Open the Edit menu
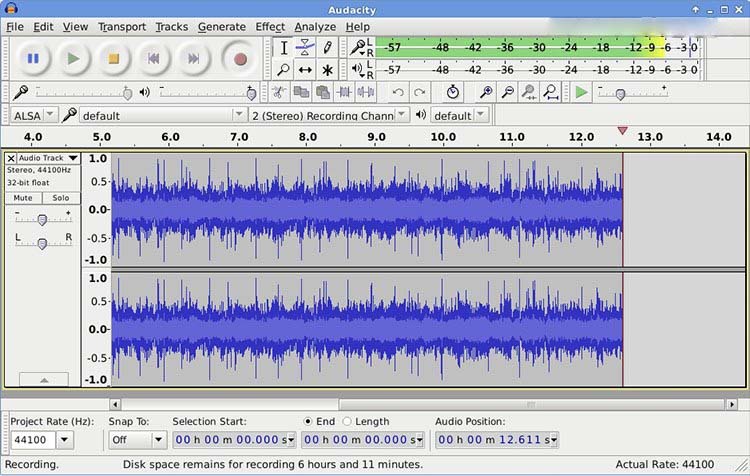The height and width of the screenshot is (476, 750). [43, 27]
